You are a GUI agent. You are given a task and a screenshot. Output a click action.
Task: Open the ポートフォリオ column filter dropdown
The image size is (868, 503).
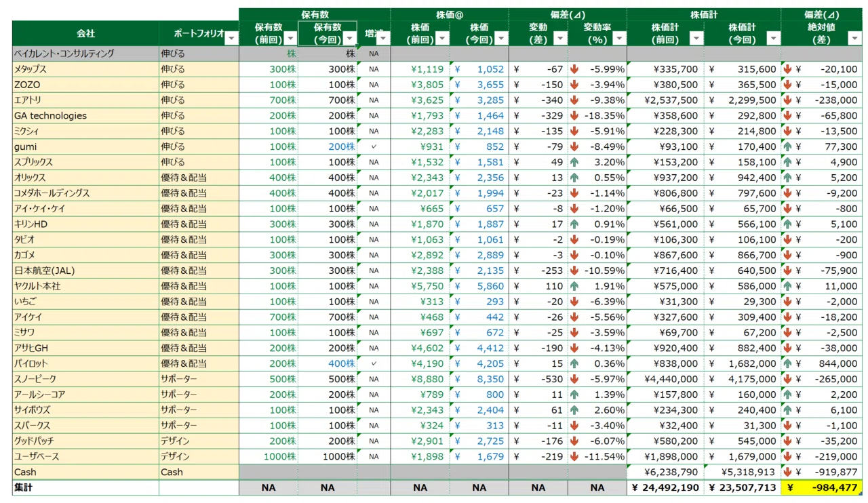pyautogui.click(x=231, y=39)
